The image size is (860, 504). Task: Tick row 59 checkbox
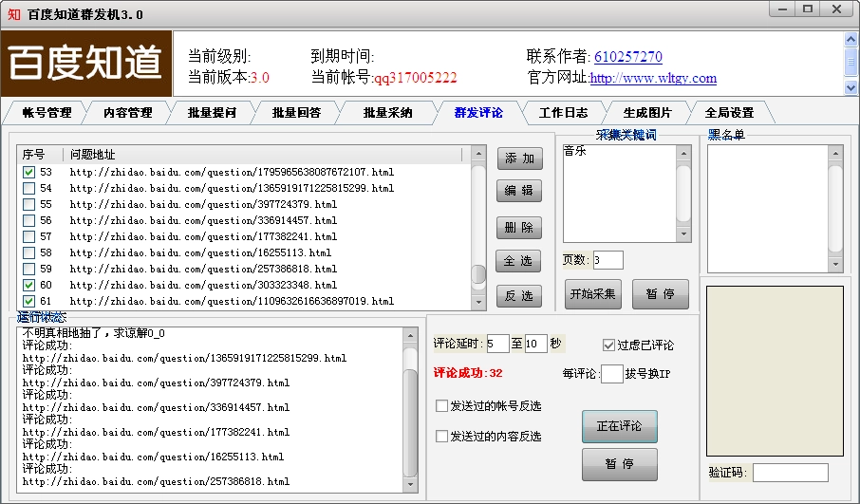pyautogui.click(x=29, y=269)
